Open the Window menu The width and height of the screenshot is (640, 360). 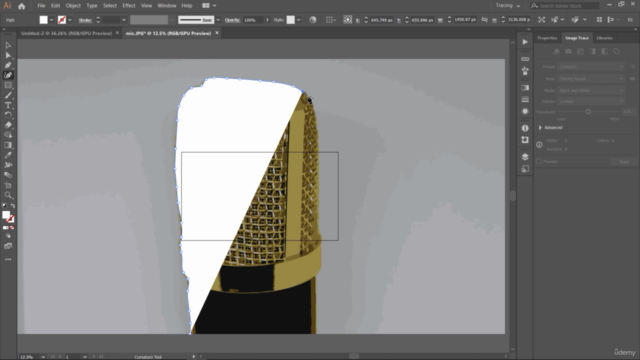pyautogui.click(x=167, y=6)
